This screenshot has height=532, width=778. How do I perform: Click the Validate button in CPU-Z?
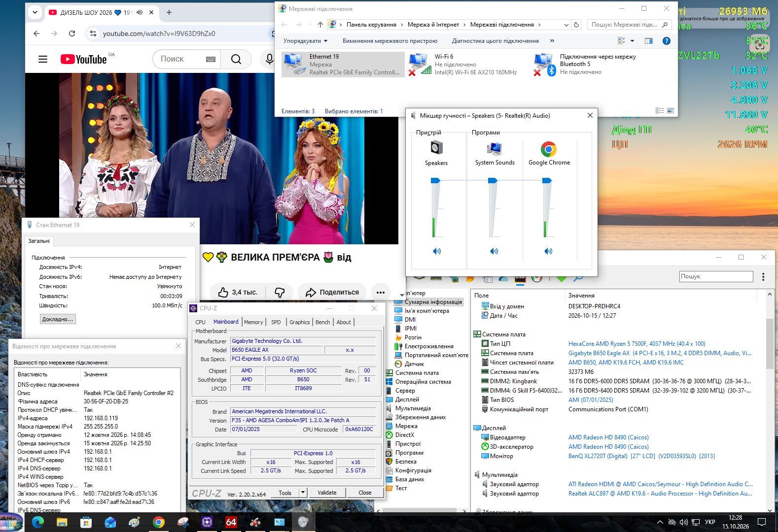[327, 493]
